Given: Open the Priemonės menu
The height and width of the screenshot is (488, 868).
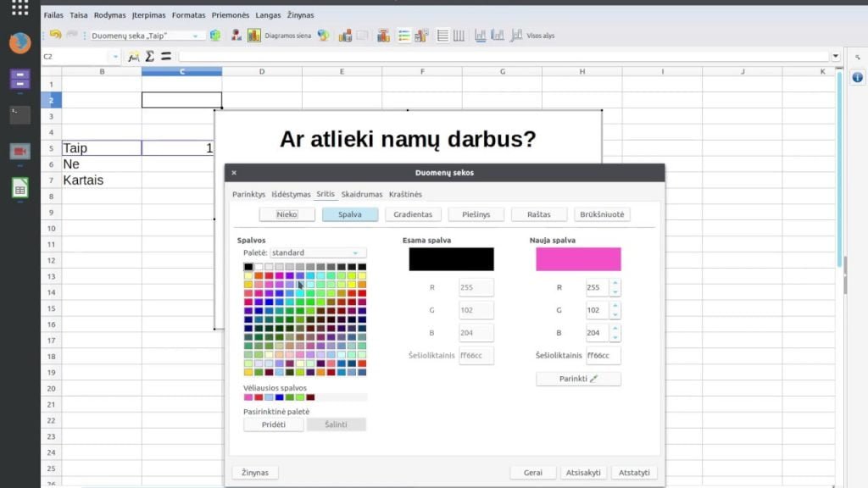Looking at the screenshot, I should pos(231,15).
